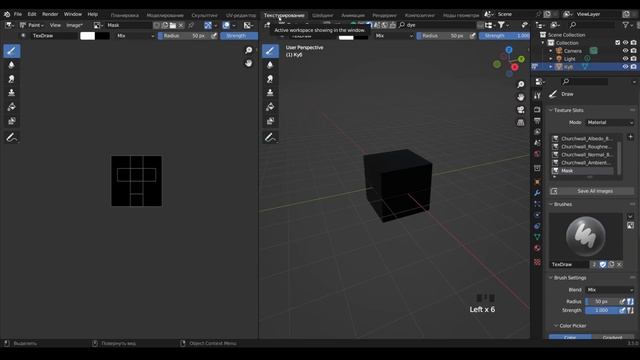The width and height of the screenshot is (640, 360).
Task: Expand the Light item in outliner
Action: click(x=551, y=59)
